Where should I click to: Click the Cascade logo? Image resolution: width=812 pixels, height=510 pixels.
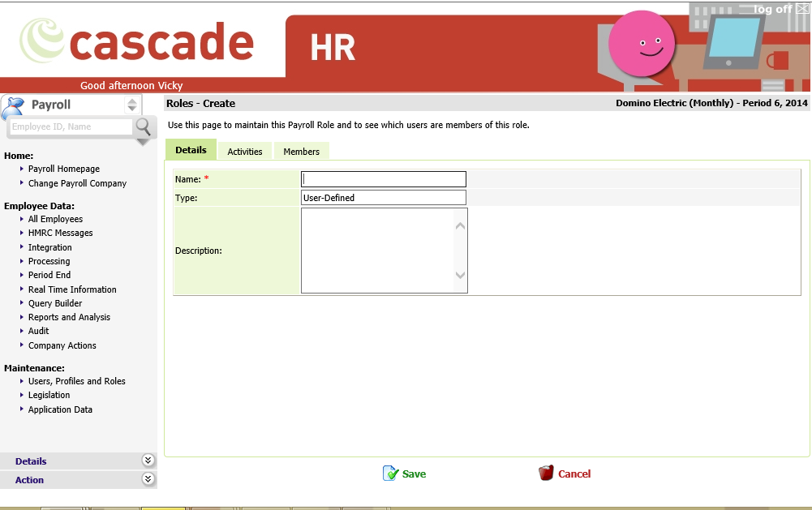point(137,41)
